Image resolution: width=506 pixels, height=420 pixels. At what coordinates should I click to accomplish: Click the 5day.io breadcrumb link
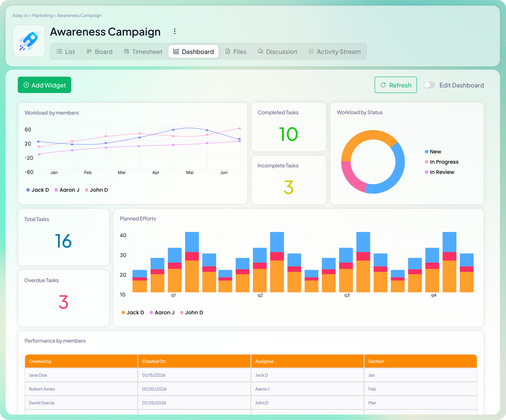(20, 15)
